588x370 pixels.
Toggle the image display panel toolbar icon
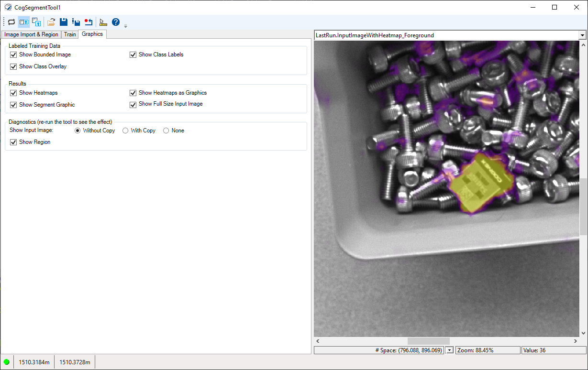click(23, 22)
